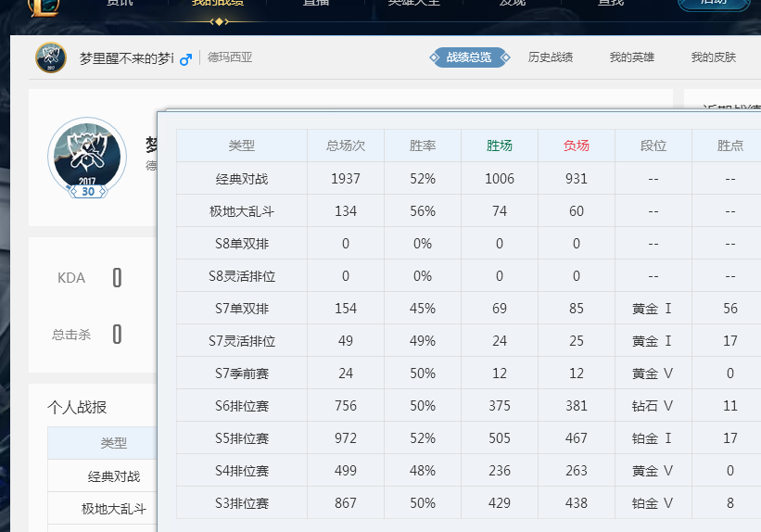Select the S8灵活排位 row
This screenshot has width=761, height=532.
469,276
